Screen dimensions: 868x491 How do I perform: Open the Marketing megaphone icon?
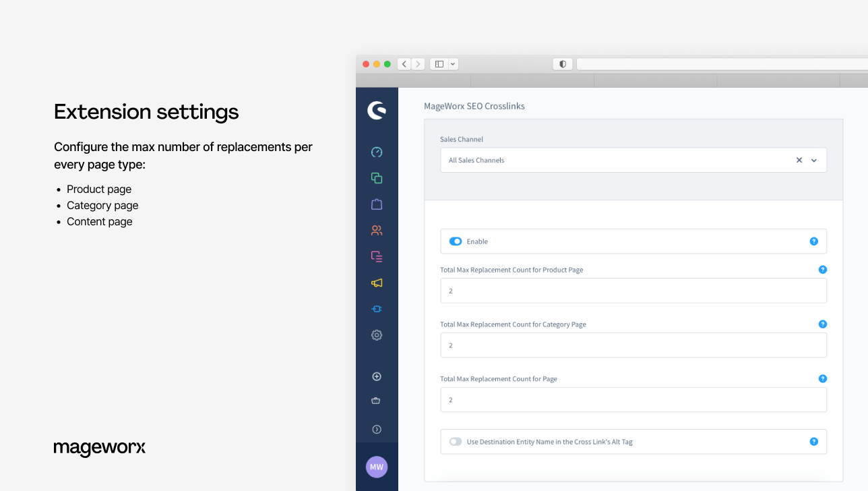377,283
